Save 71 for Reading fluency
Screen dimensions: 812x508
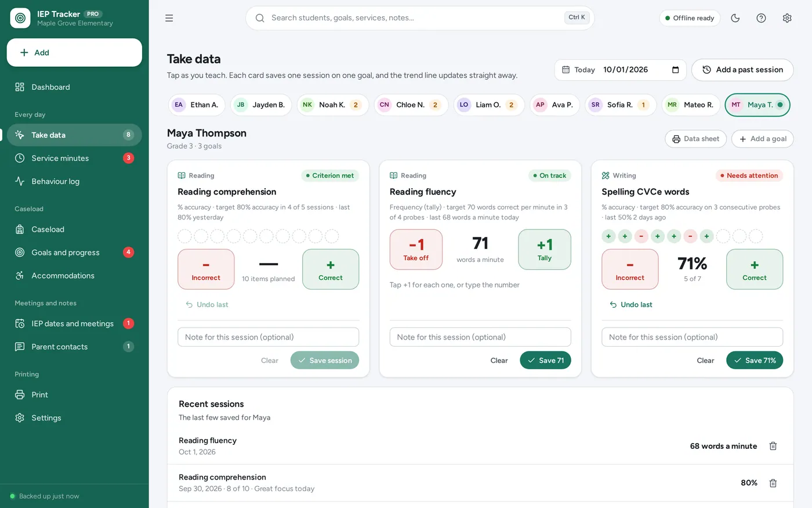tap(545, 361)
